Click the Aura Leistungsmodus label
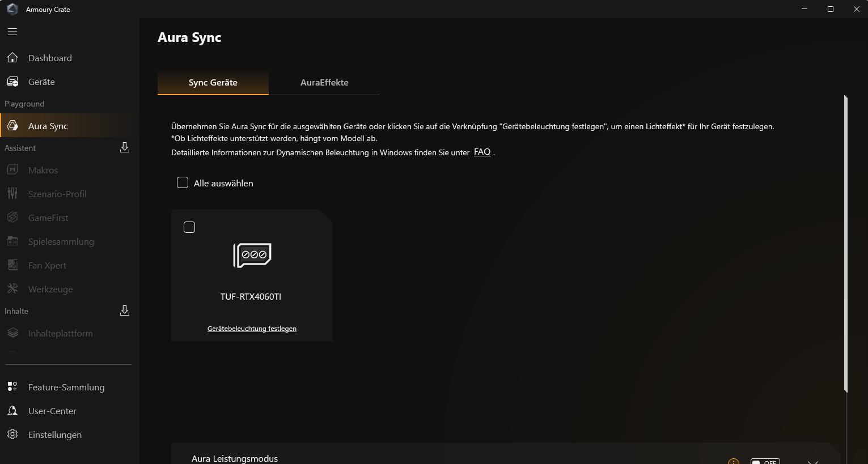Viewport: 868px width, 464px height. click(235, 458)
